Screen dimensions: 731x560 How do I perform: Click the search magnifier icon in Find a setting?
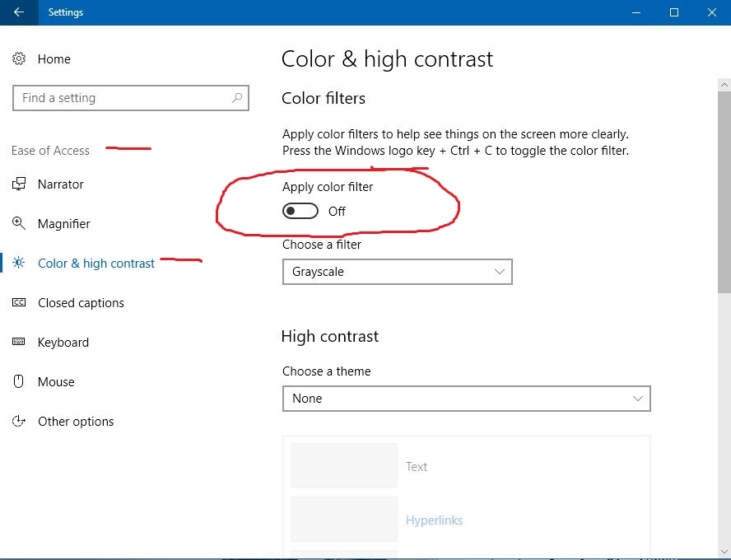(237, 98)
